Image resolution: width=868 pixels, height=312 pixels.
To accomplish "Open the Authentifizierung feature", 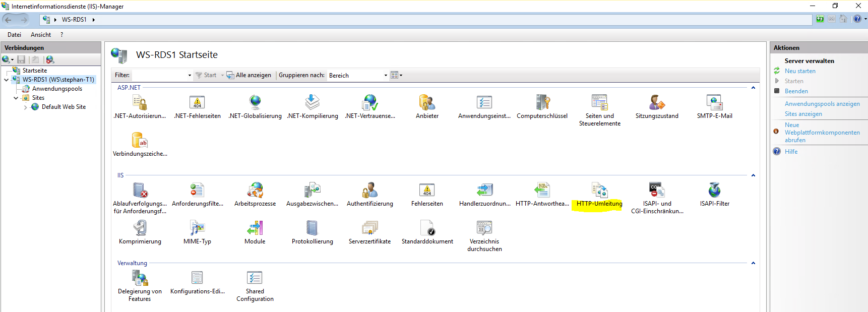I will tap(370, 195).
